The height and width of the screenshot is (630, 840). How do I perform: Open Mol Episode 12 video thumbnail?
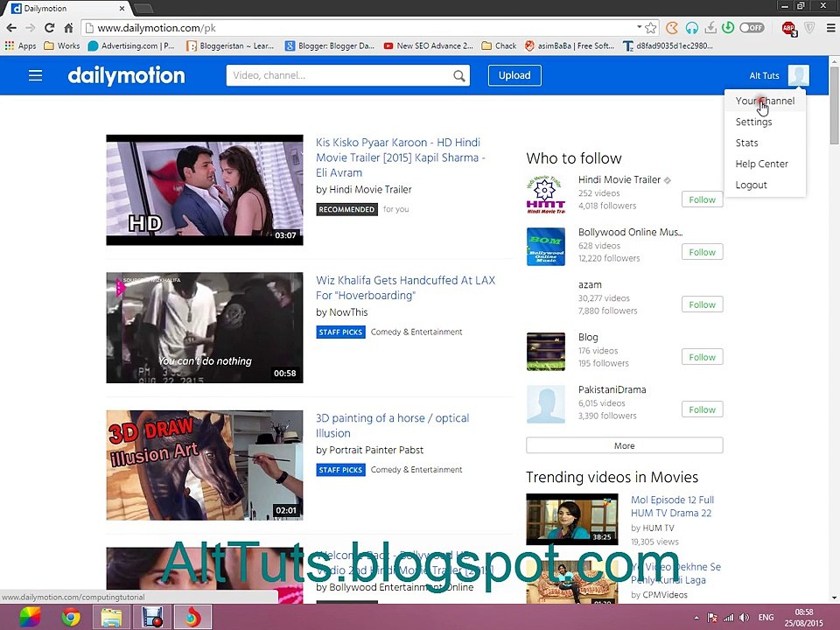click(x=572, y=519)
